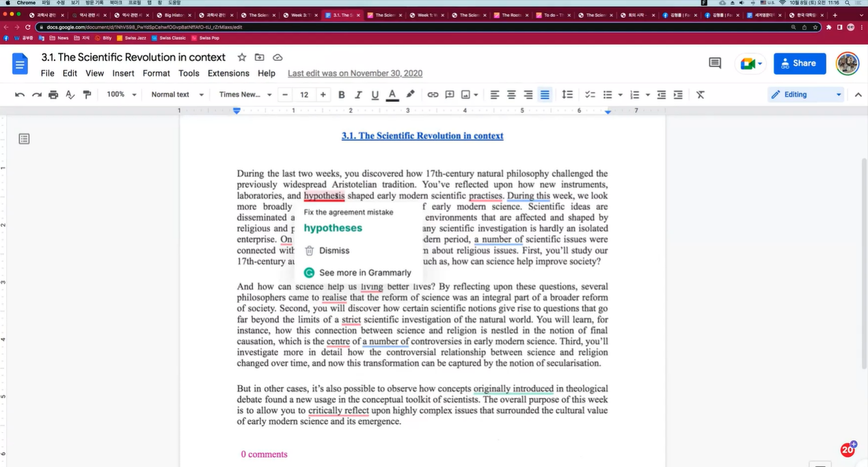Open comment history icon near Share

715,64
